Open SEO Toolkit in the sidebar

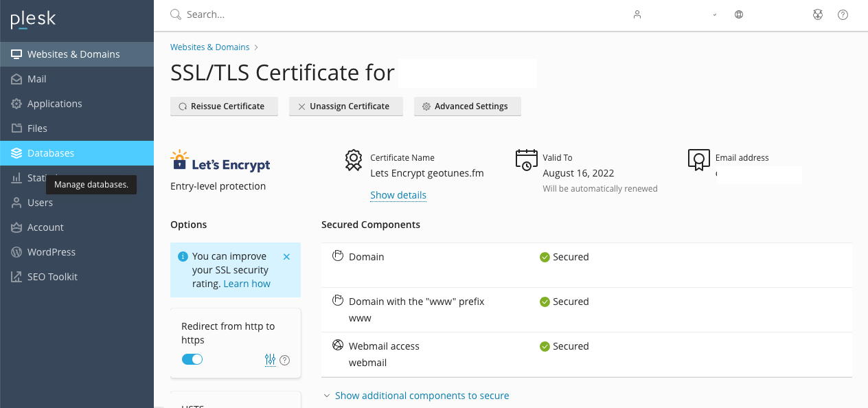(x=77, y=277)
